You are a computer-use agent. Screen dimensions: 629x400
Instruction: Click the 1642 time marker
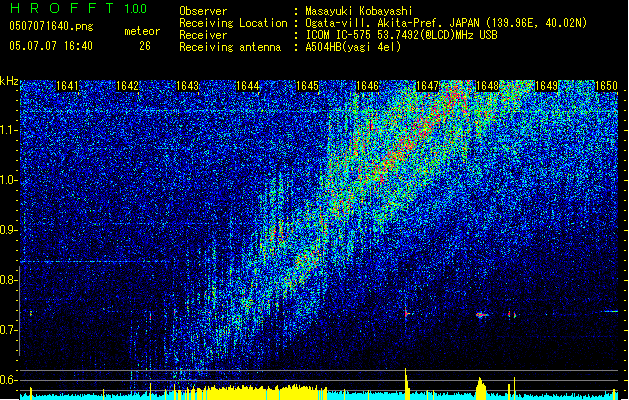(127, 86)
